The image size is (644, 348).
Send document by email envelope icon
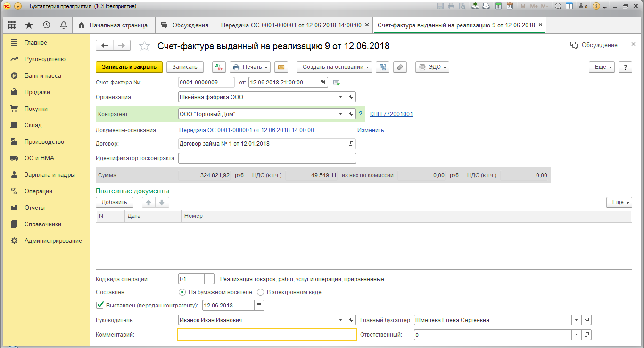point(281,67)
